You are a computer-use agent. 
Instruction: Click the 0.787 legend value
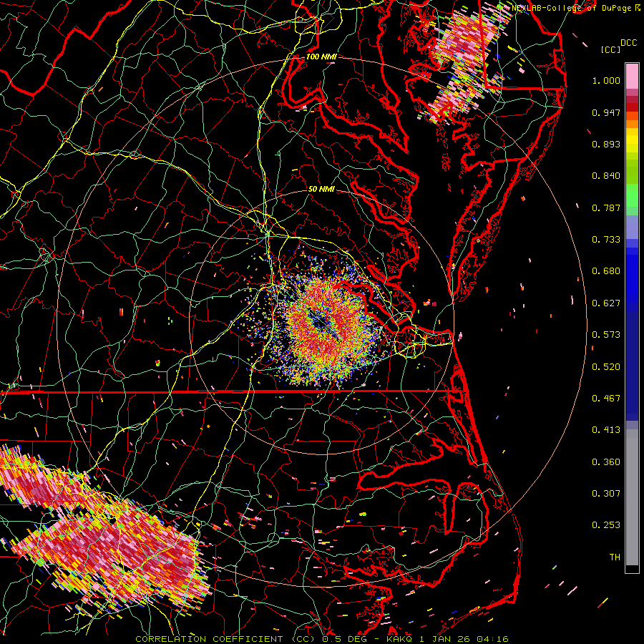pyautogui.click(x=606, y=208)
